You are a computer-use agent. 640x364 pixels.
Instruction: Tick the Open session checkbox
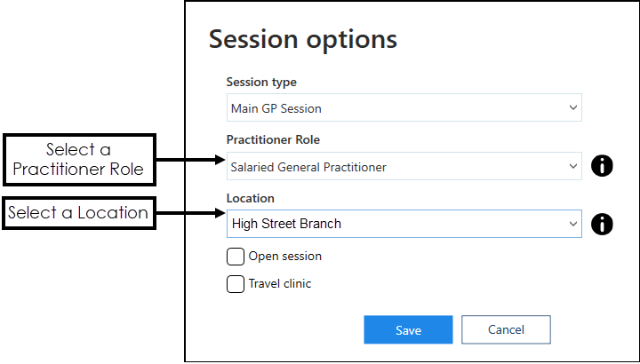pyautogui.click(x=236, y=257)
